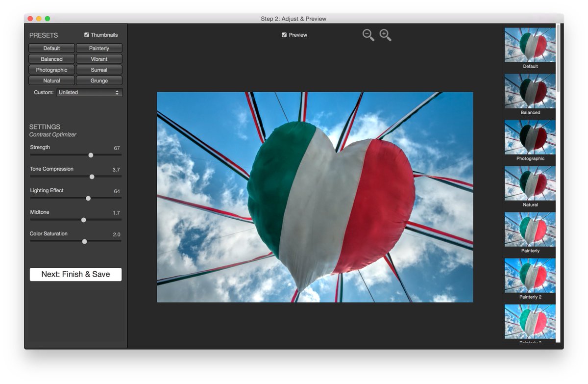Image resolution: width=588 pixels, height=384 pixels.
Task: Click the Midtone value 1.7
Action: pyautogui.click(x=116, y=213)
